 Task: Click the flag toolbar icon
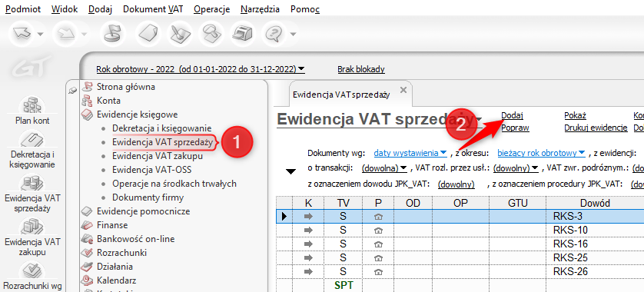111,34
